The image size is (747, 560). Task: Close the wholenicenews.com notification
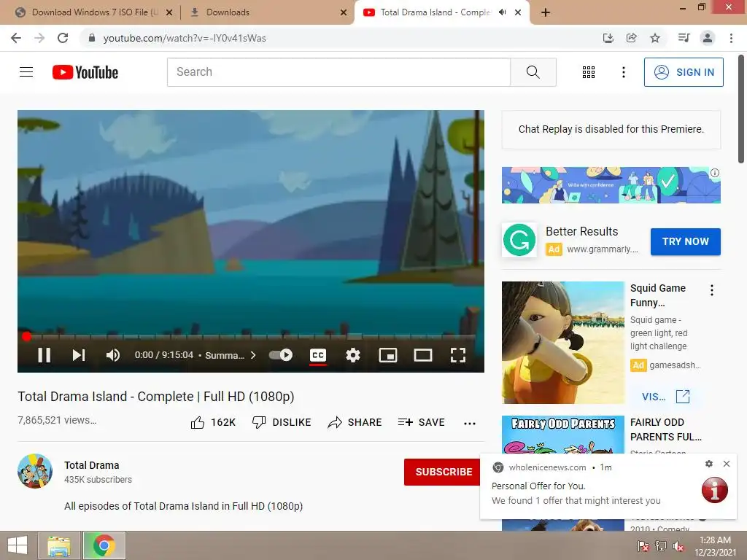click(726, 464)
